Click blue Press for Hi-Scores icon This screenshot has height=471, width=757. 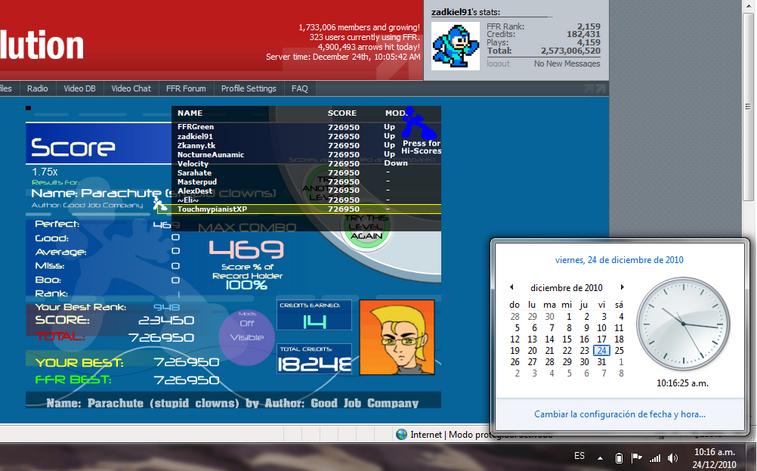point(419,125)
